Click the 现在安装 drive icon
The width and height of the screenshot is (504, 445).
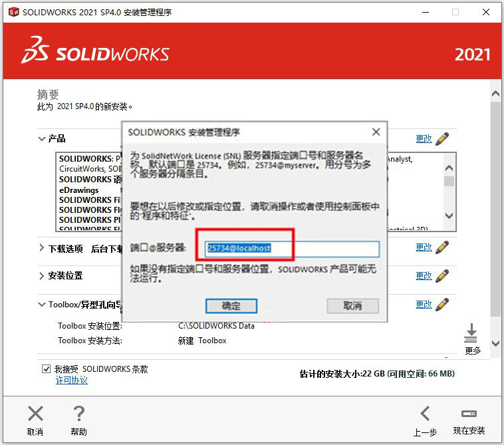pyautogui.click(x=469, y=414)
